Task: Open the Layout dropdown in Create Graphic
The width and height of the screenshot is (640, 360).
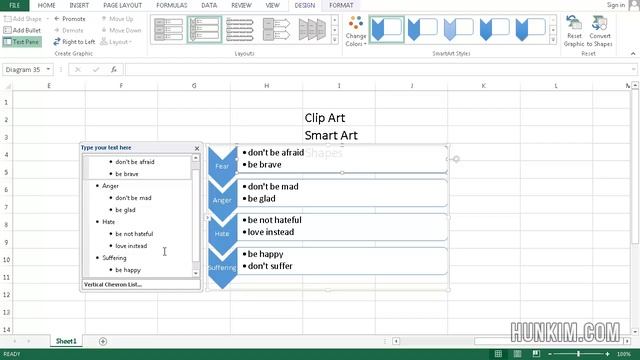Action: click(x=116, y=42)
